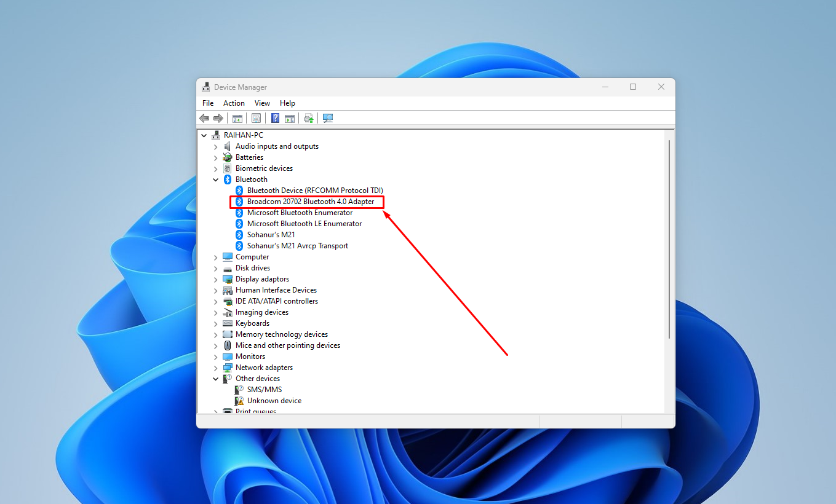
Task: Collapse the Bluetooth category
Action: [215, 179]
